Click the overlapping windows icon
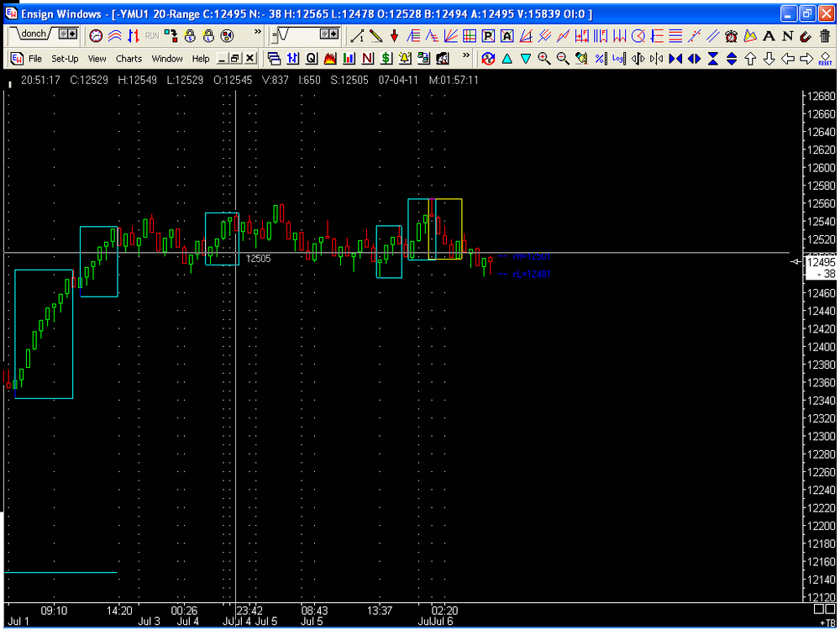 tap(275, 59)
